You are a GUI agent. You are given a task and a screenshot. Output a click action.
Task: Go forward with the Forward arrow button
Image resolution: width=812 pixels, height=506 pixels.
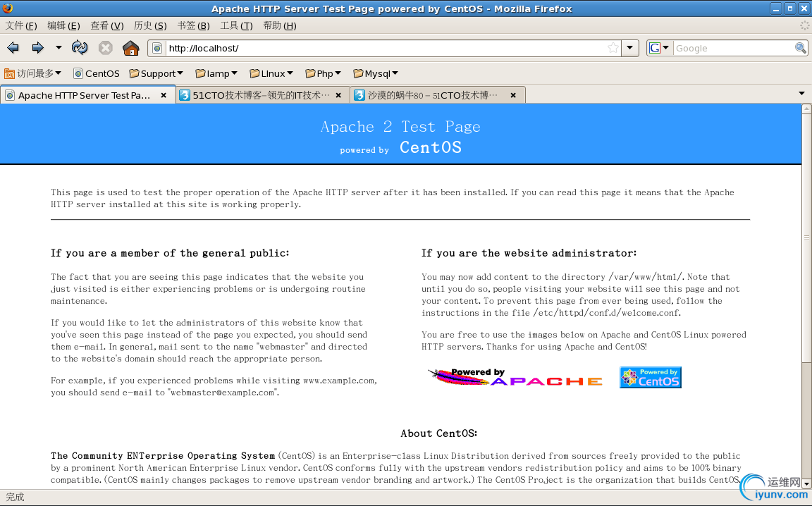[37, 48]
